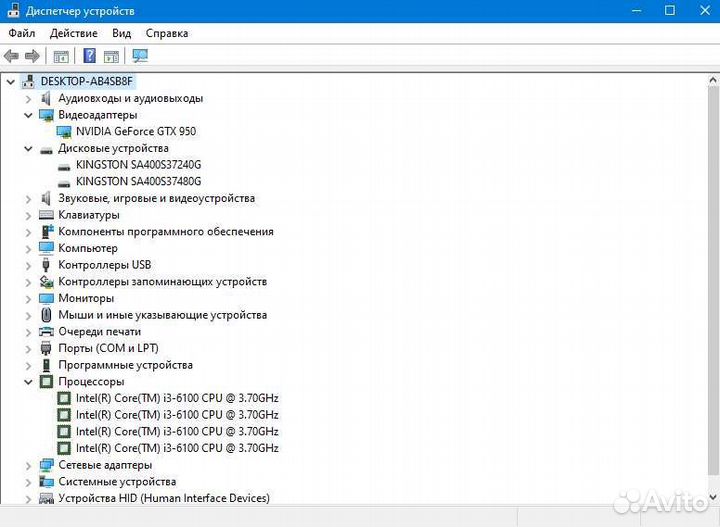Collapse the DESKTOP-AB4SB8F root node
720x527 pixels.
(x=11, y=81)
